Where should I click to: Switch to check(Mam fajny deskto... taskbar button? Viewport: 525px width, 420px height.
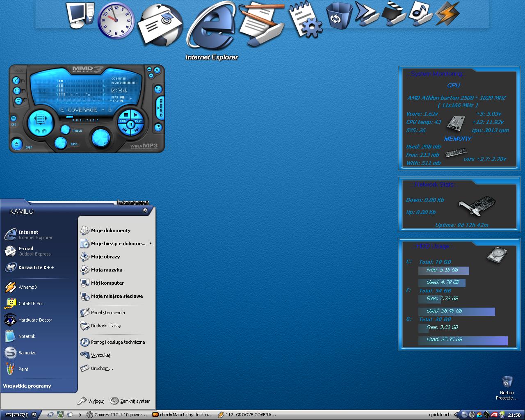pyautogui.click(x=183, y=415)
